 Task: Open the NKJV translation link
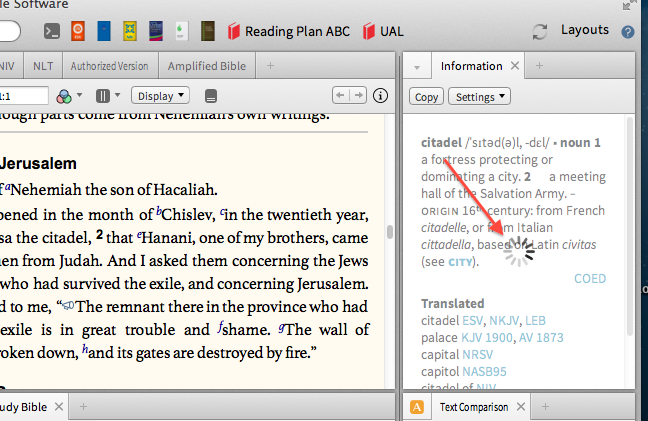504,321
